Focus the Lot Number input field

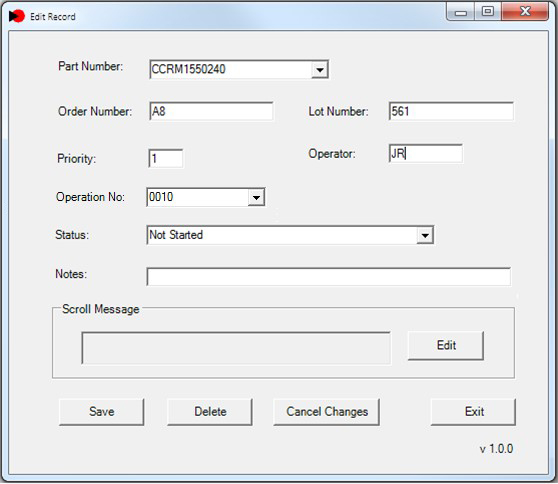(451, 111)
